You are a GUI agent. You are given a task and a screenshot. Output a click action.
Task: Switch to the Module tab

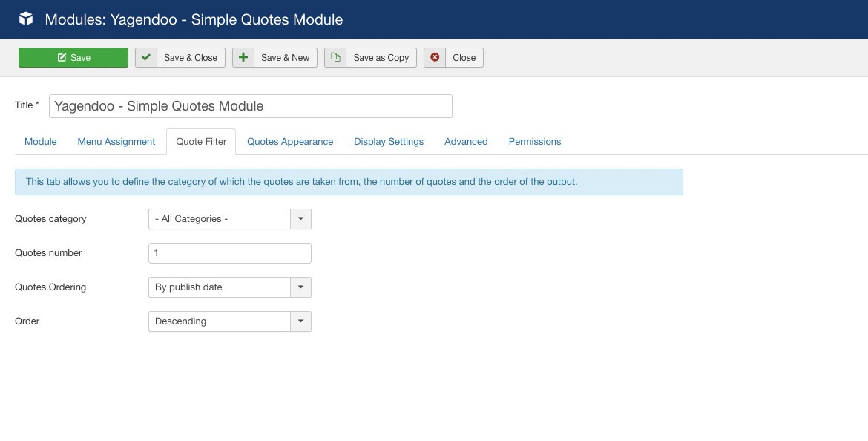click(x=40, y=142)
